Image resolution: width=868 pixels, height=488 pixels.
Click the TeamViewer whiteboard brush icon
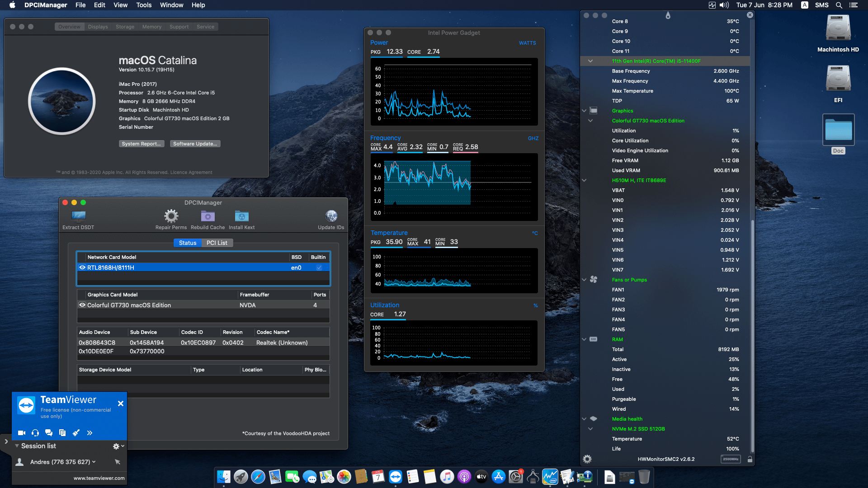pyautogui.click(x=76, y=433)
